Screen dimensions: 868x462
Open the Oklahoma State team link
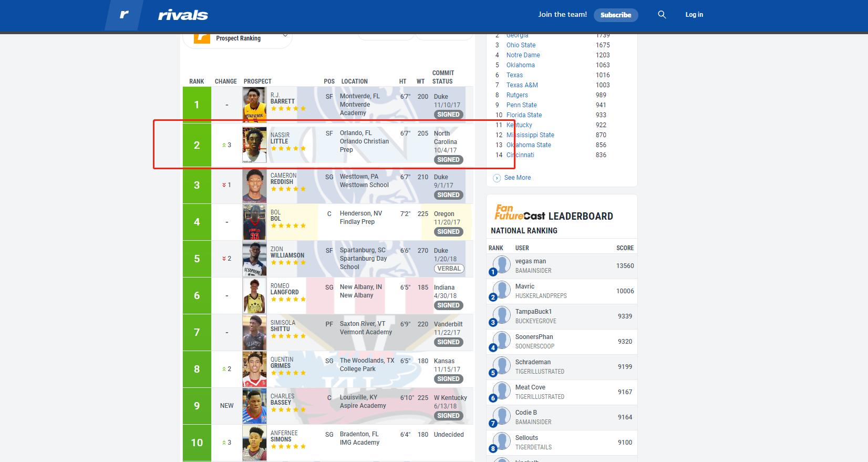[x=529, y=145]
